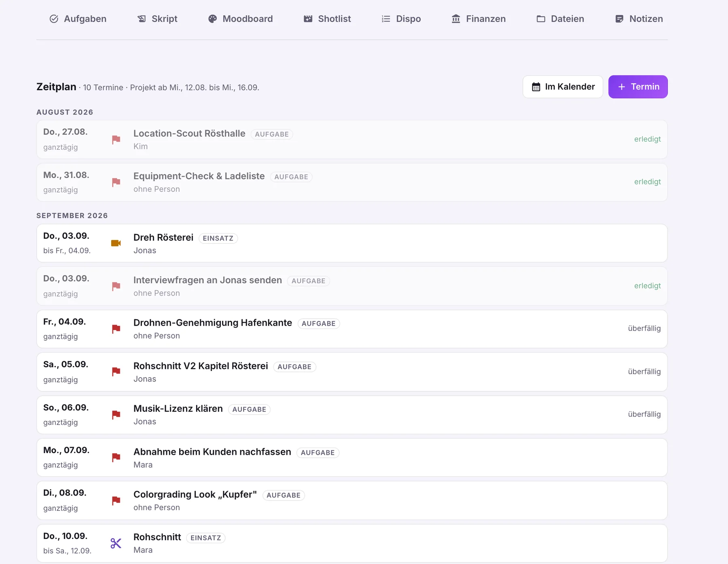
Task: Open the Aufgaben tab
Action: 78,19
